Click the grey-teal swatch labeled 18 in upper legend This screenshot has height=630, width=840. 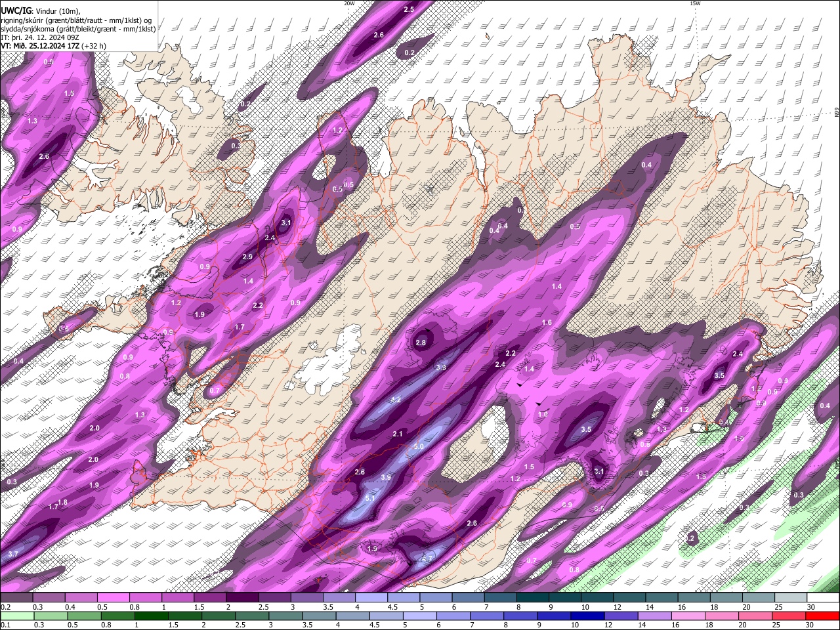[x=726, y=598]
